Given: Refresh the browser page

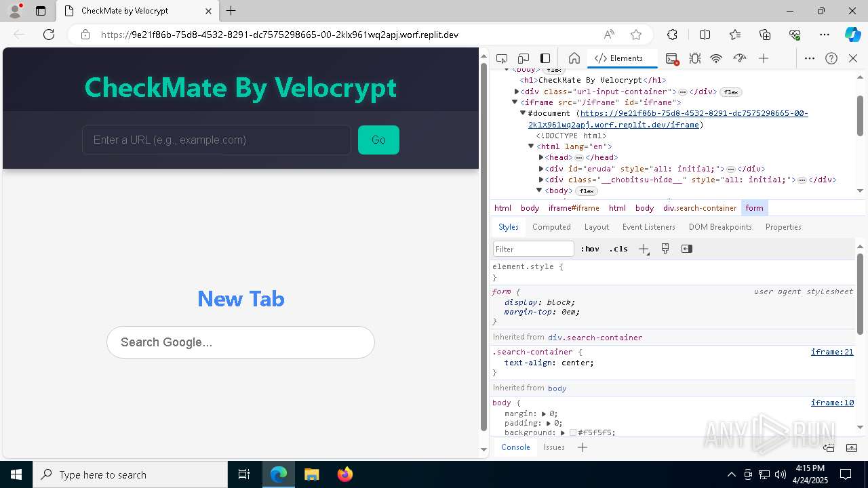Looking at the screenshot, I should (49, 35).
